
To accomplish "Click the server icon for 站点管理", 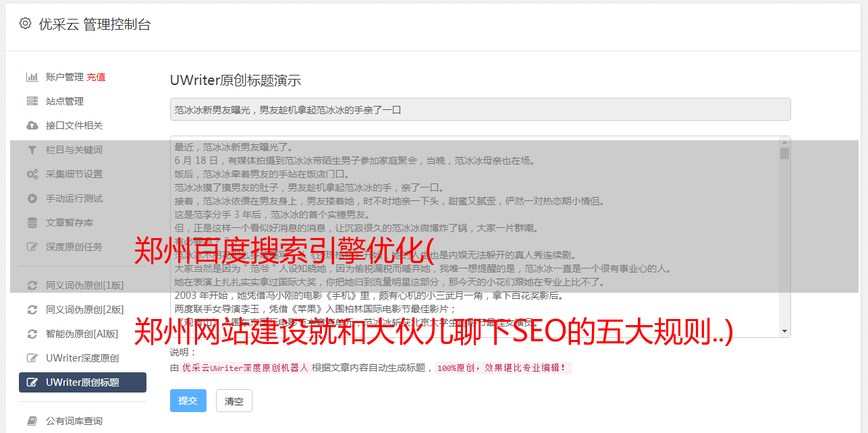I will point(32,101).
